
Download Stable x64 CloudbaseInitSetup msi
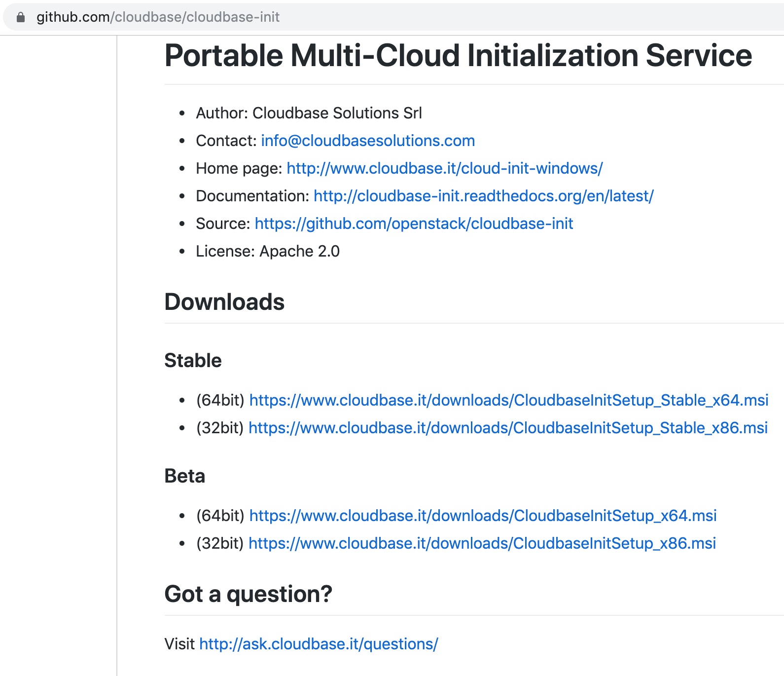[509, 400]
